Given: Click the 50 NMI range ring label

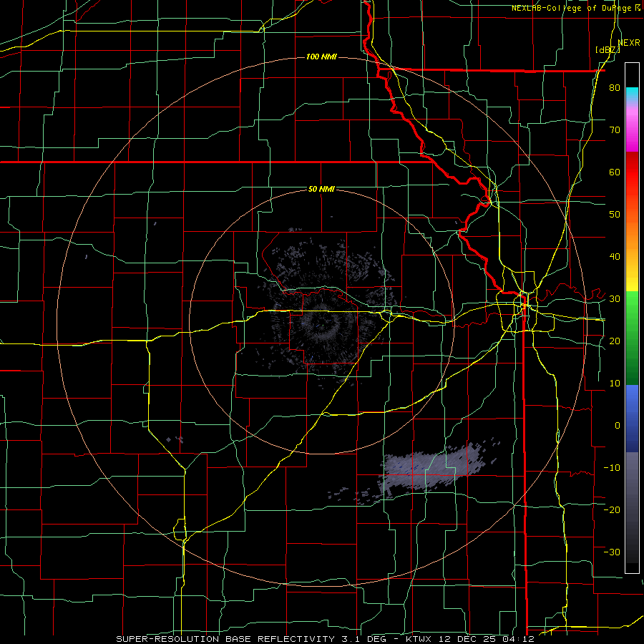Looking at the screenshot, I should point(321,190).
